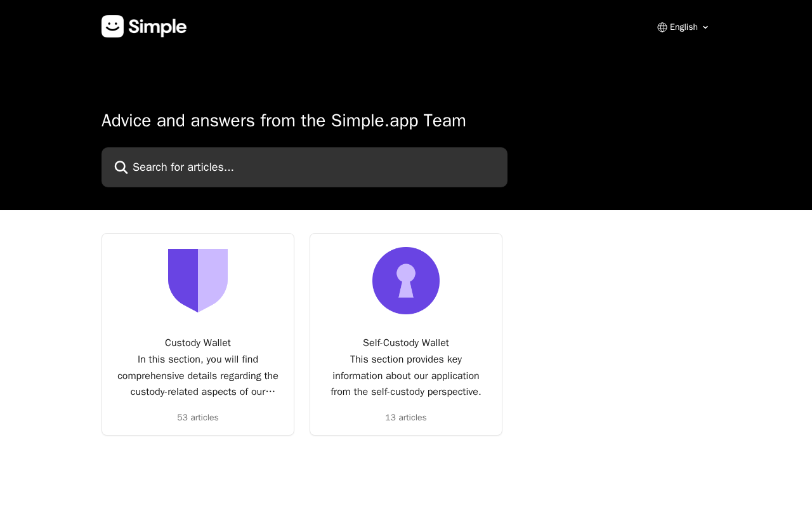
Task: Open the Self-Custody Wallet title link
Action: tap(406, 343)
